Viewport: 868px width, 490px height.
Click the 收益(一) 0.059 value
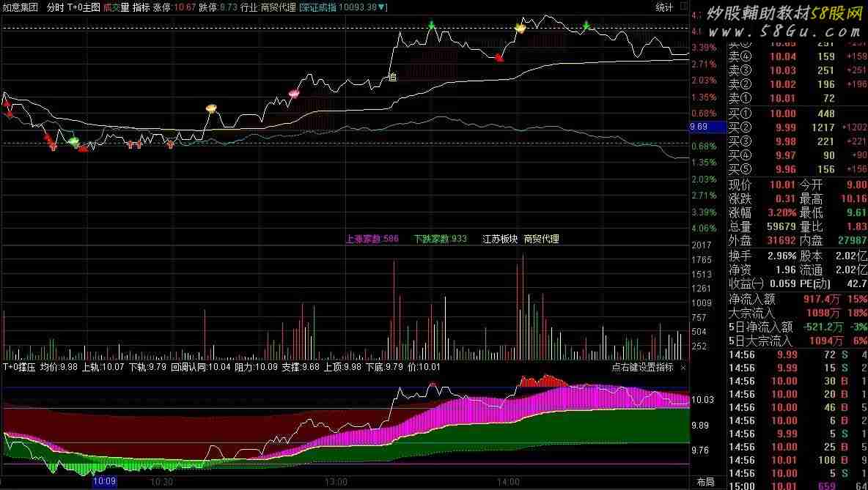pos(782,283)
